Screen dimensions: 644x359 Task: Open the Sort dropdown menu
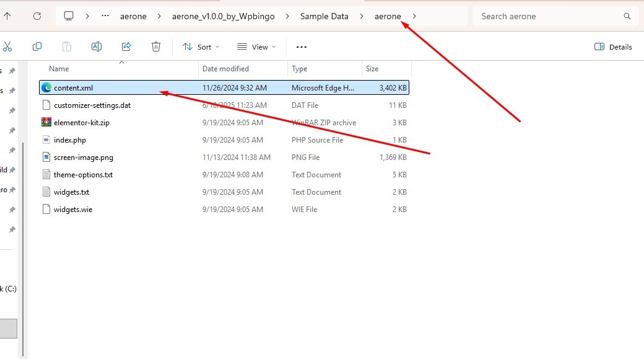[x=201, y=47]
